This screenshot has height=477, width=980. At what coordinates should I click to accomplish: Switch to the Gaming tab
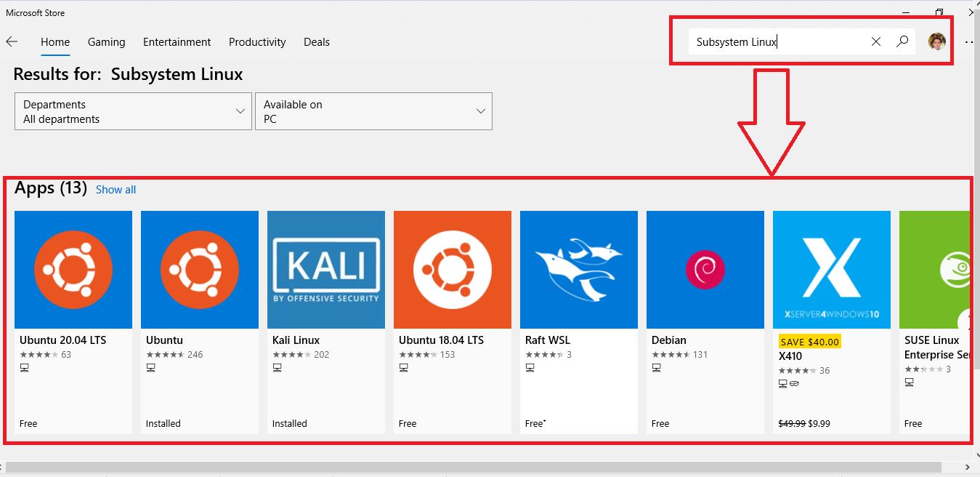pyautogui.click(x=107, y=42)
